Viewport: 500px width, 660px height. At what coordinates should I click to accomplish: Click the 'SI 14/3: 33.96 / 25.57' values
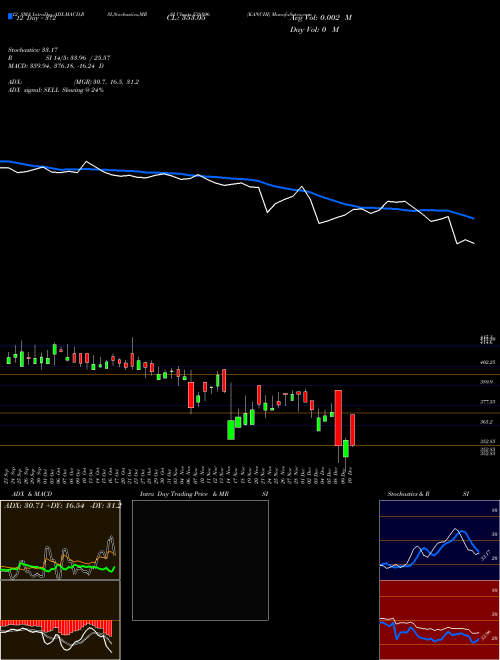click(x=78, y=58)
